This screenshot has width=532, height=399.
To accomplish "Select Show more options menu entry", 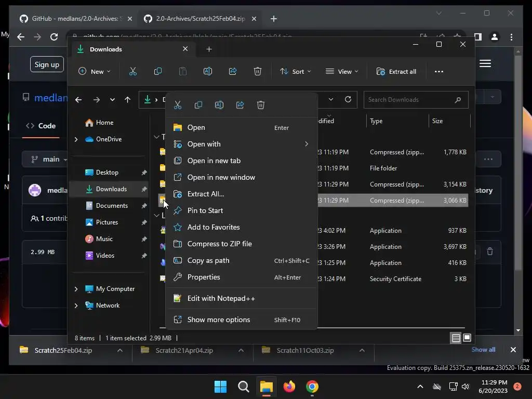I will (219, 320).
